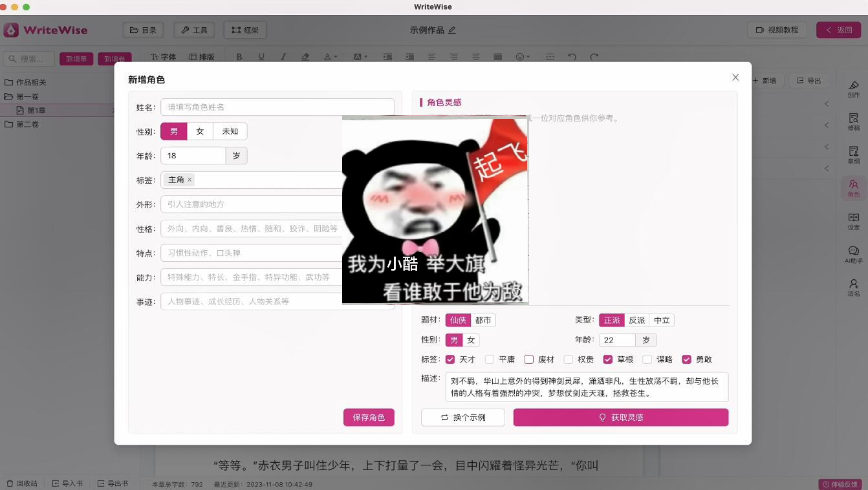This screenshot has height=490, width=868.
Task: Open the 框架 menu
Action: click(x=245, y=30)
